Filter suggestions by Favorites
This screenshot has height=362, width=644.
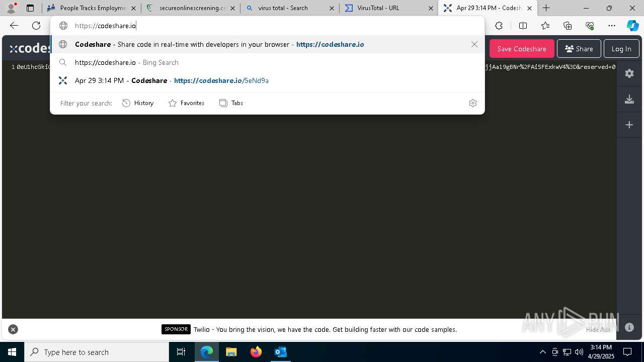tap(186, 103)
